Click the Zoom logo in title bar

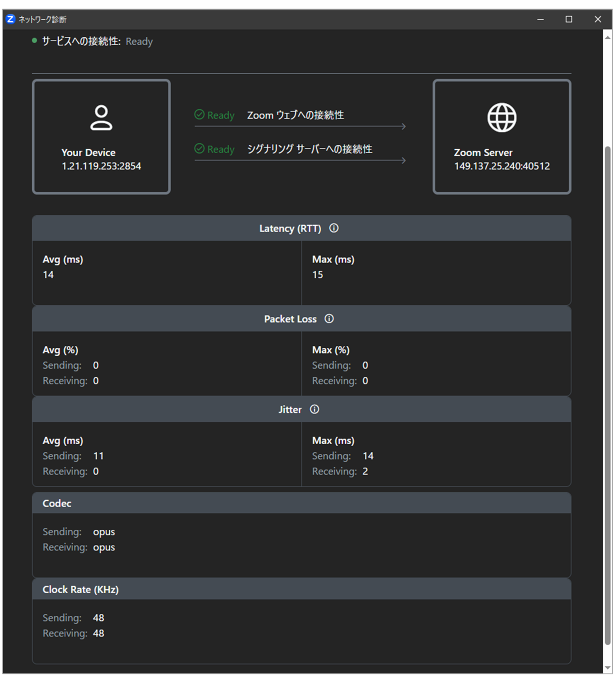(x=10, y=19)
